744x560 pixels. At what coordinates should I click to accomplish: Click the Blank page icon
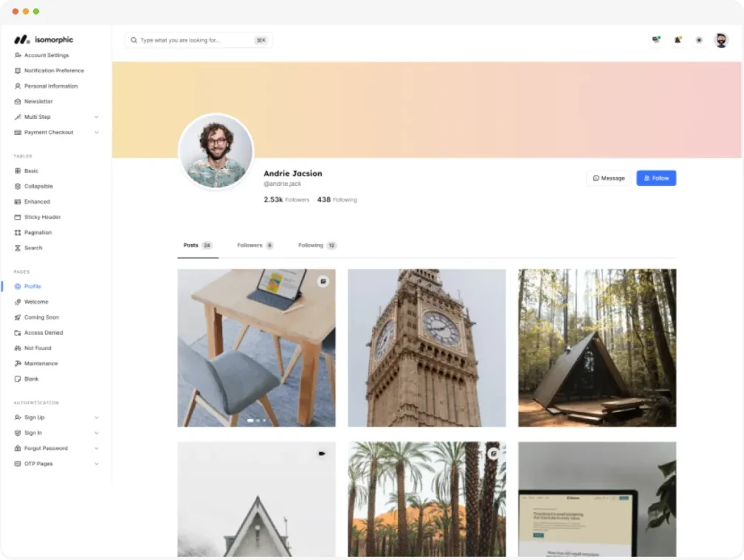[18, 378]
